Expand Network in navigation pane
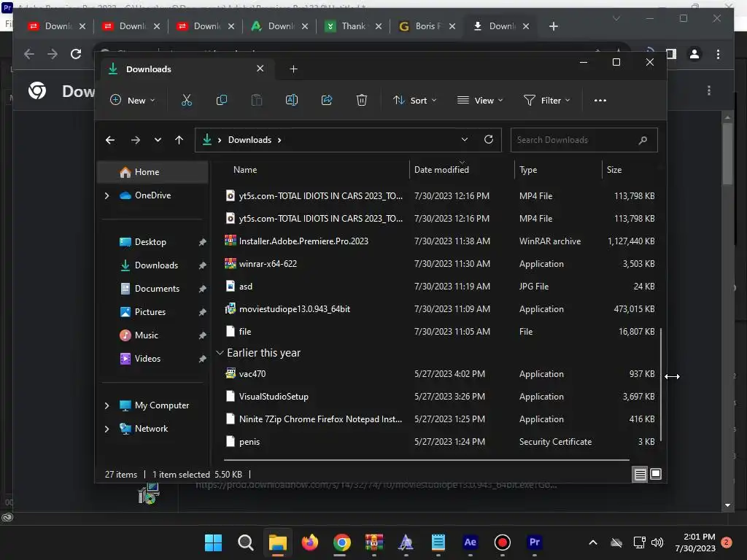The height and width of the screenshot is (560, 747). [x=107, y=429]
